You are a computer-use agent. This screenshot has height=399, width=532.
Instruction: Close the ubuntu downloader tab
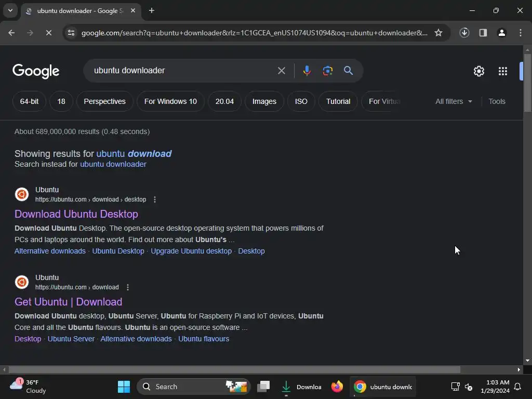pyautogui.click(x=133, y=10)
